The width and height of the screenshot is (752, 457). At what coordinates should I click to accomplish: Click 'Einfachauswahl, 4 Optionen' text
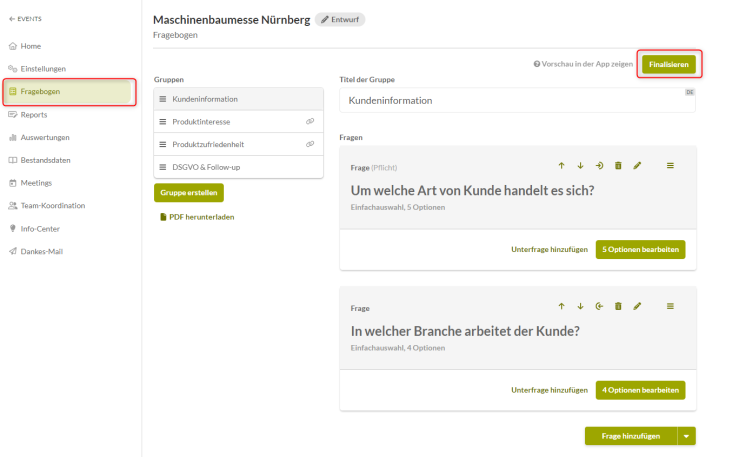pyautogui.click(x=398, y=348)
